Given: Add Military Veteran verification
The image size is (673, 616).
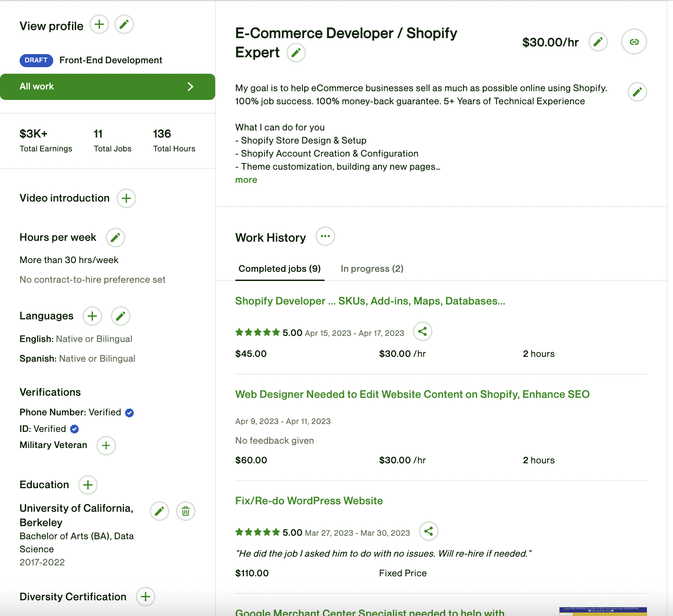Looking at the screenshot, I should click(x=106, y=445).
